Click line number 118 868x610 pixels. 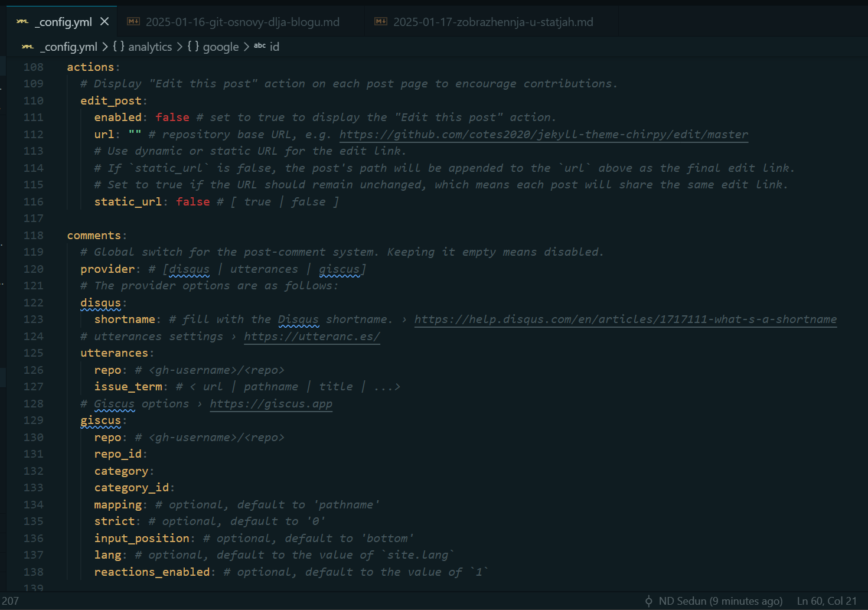(x=34, y=236)
